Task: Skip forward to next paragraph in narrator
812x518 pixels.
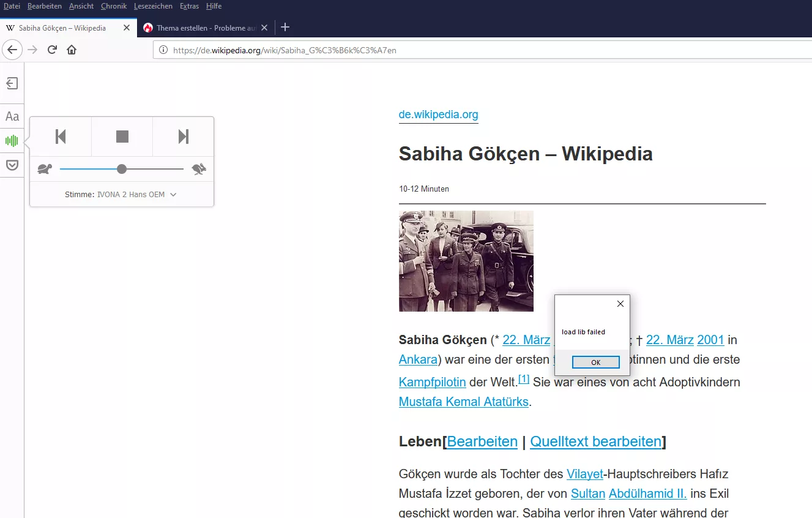Action: 183,137
